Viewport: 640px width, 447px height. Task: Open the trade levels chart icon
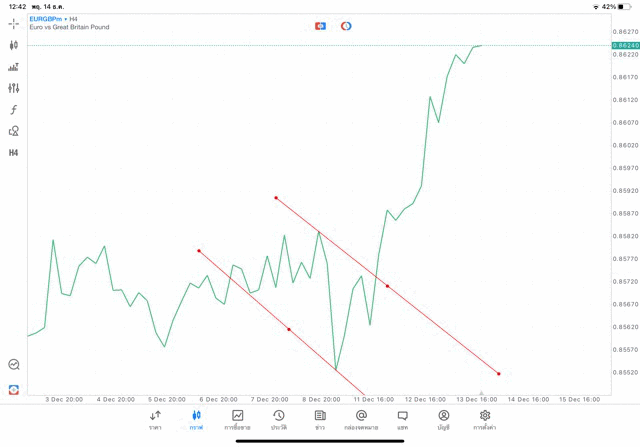coord(14,67)
